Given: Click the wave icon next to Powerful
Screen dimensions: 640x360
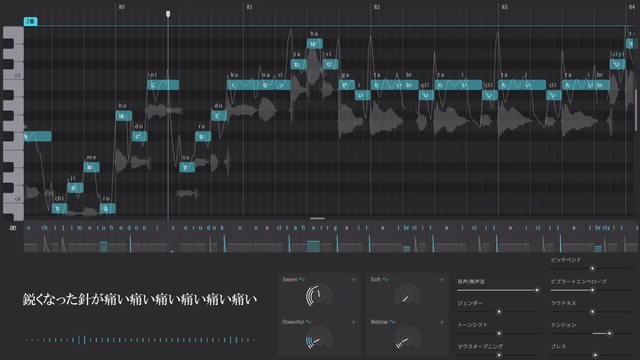Looking at the screenshot, I should pyautogui.click(x=308, y=322).
